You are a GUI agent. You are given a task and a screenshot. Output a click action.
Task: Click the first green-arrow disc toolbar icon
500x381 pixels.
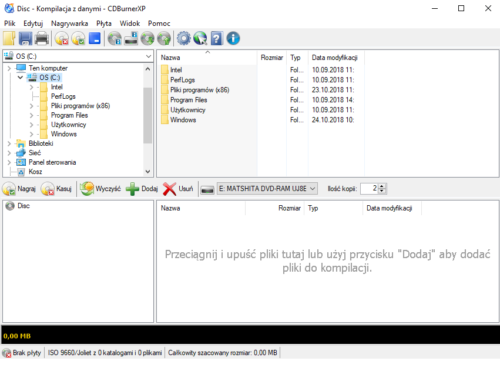click(x=147, y=38)
